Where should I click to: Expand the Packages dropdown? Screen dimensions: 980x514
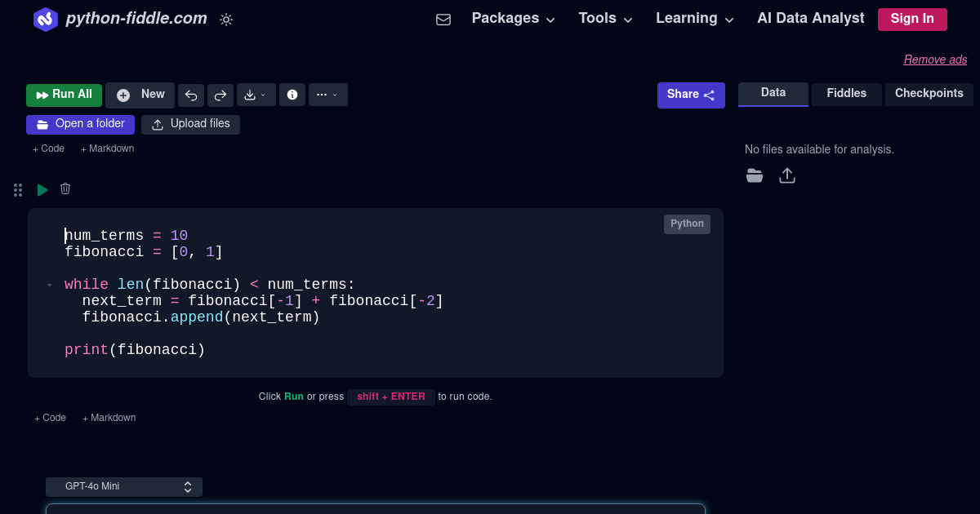(x=512, y=17)
